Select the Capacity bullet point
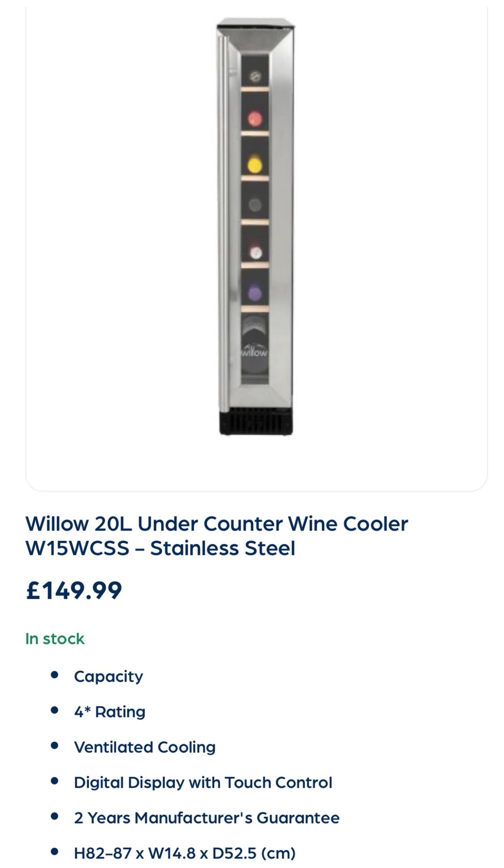The width and height of the screenshot is (504, 868). point(108,676)
